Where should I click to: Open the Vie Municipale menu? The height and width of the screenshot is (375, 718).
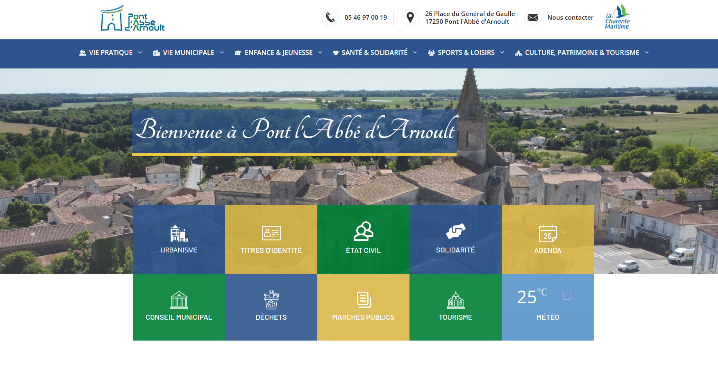188,53
